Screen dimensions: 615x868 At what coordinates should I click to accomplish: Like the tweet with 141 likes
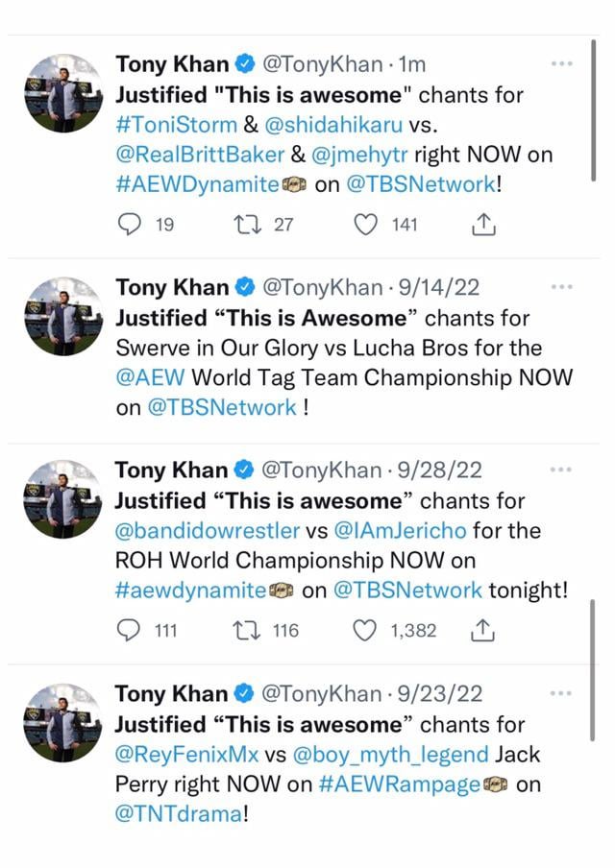365,225
